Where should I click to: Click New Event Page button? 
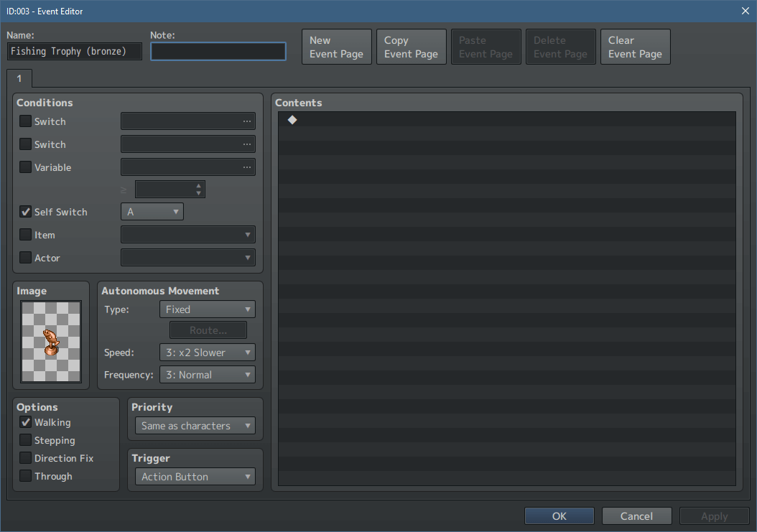point(337,47)
